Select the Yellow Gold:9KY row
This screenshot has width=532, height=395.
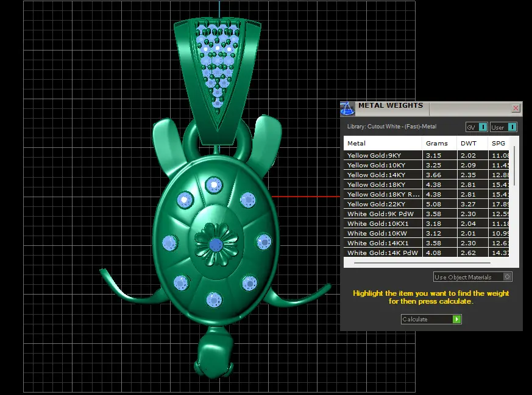coord(427,155)
